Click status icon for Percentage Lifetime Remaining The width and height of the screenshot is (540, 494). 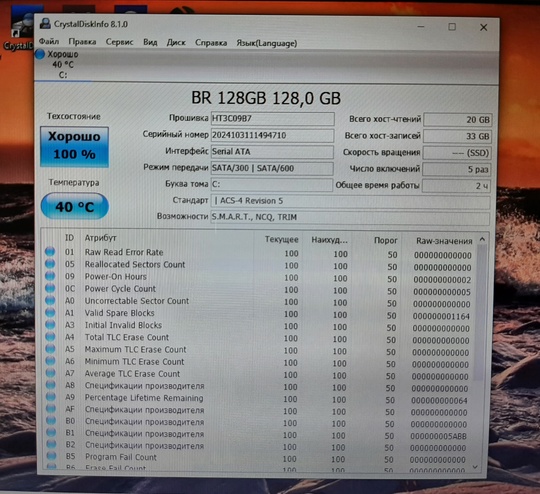pyautogui.click(x=51, y=397)
